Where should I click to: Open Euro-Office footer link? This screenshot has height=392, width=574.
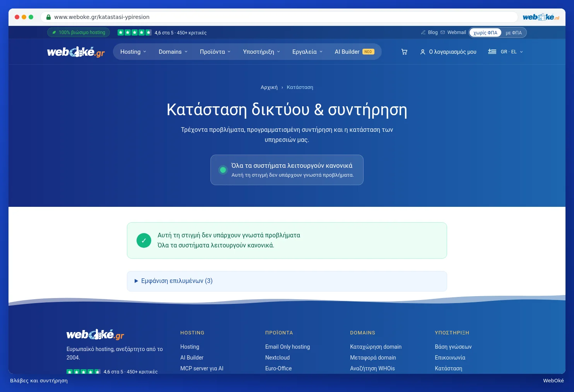[x=278, y=368]
